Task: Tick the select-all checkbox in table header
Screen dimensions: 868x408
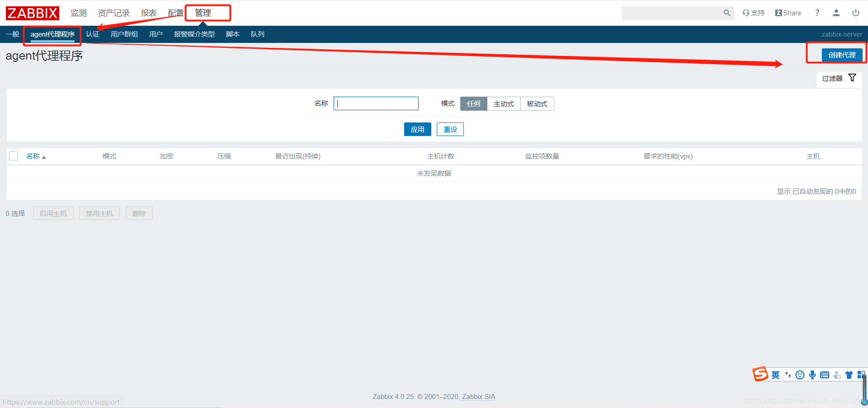Action: [14, 156]
